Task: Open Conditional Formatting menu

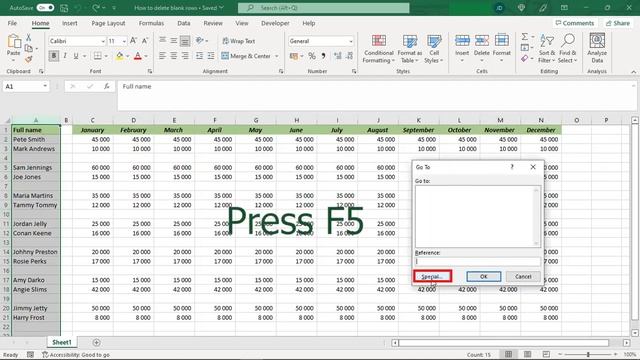Action: [x=378, y=49]
